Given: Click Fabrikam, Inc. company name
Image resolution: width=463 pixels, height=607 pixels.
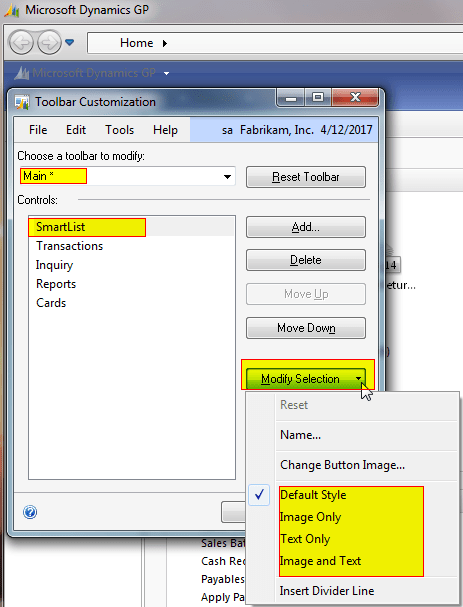Looking at the screenshot, I should point(277,130).
